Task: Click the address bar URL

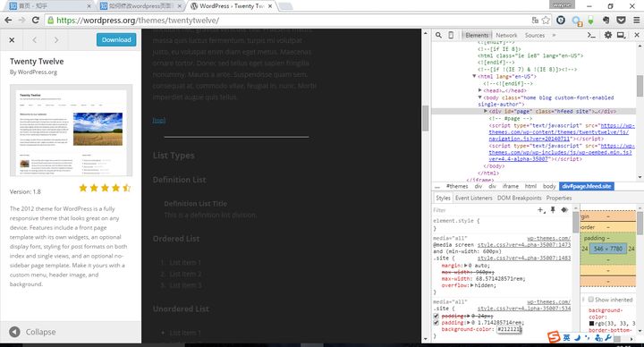Action: [x=138, y=20]
